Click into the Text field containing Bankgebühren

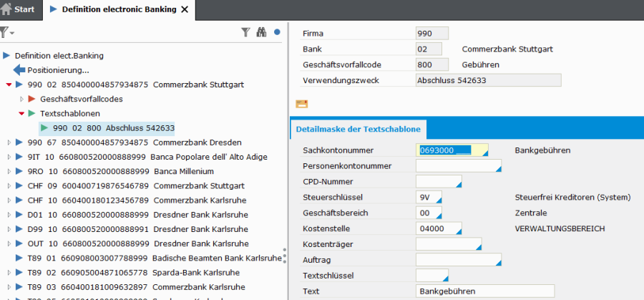click(x=484, y=291)
